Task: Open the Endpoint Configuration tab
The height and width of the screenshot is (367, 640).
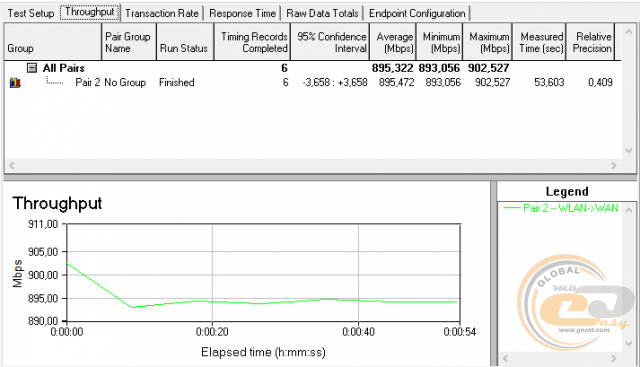Action: [x=417, y=13]
